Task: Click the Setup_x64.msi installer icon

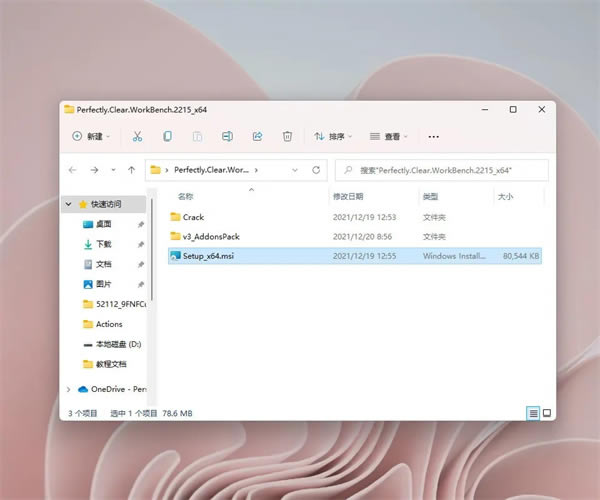Action: 175,256
